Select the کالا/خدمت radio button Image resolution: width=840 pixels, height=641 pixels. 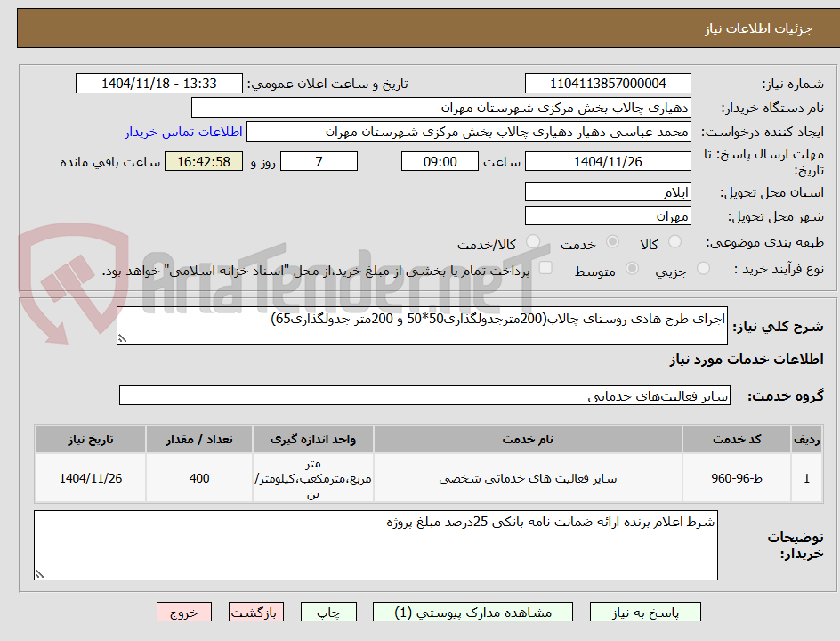pyautogui.click(x=533, y=242)
